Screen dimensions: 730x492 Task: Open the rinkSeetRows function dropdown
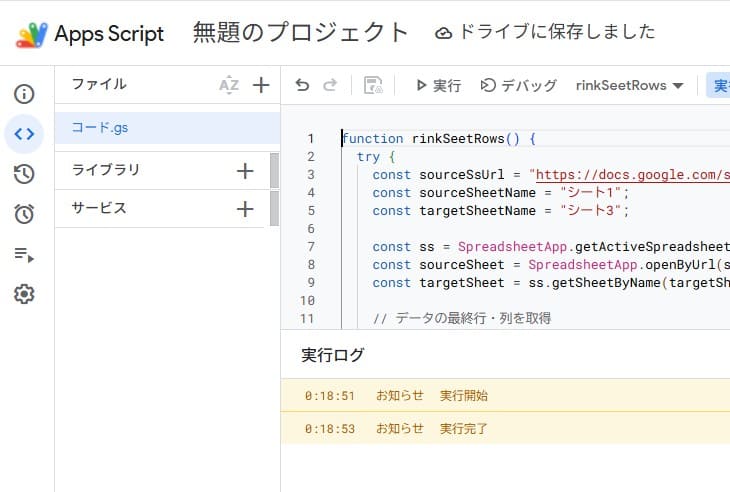[629, 86]
